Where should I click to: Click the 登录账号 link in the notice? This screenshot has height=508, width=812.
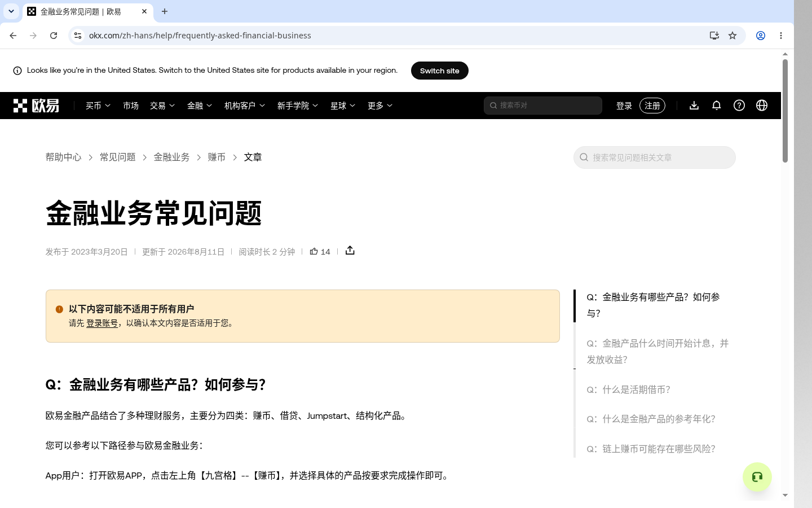(102, 323)
